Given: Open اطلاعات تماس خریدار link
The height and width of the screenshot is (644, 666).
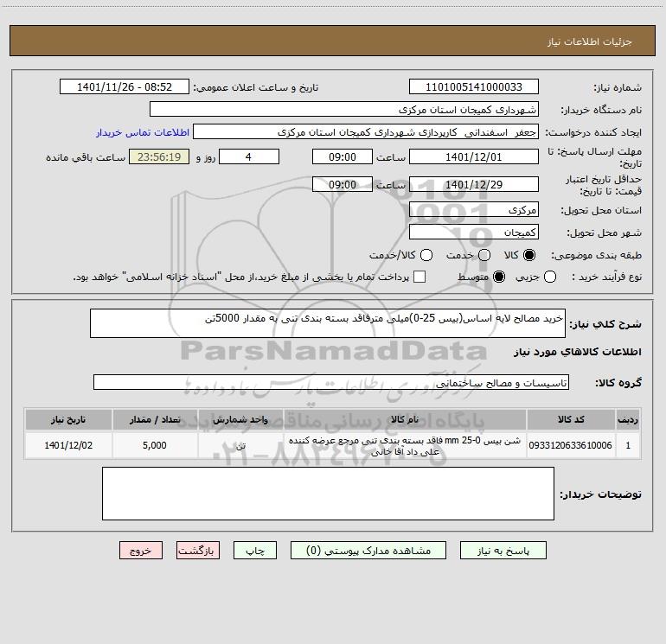Looking at the screenshot, I should tap(143, 132).
